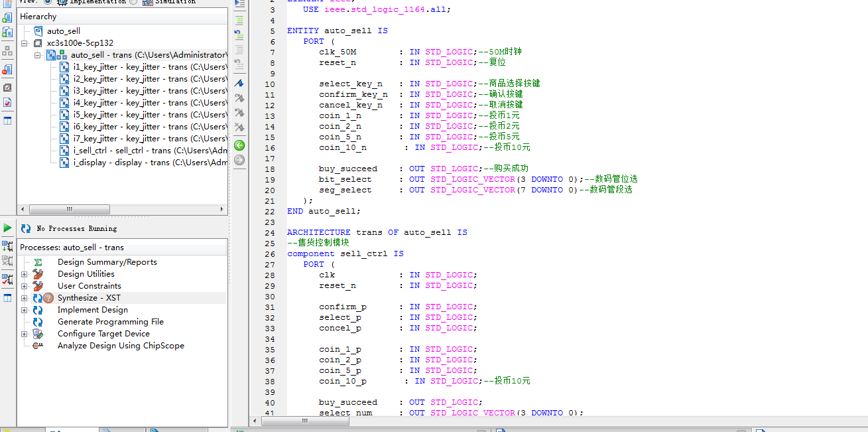Select xc3s100e-5cp132 device entry

(80, 43)
